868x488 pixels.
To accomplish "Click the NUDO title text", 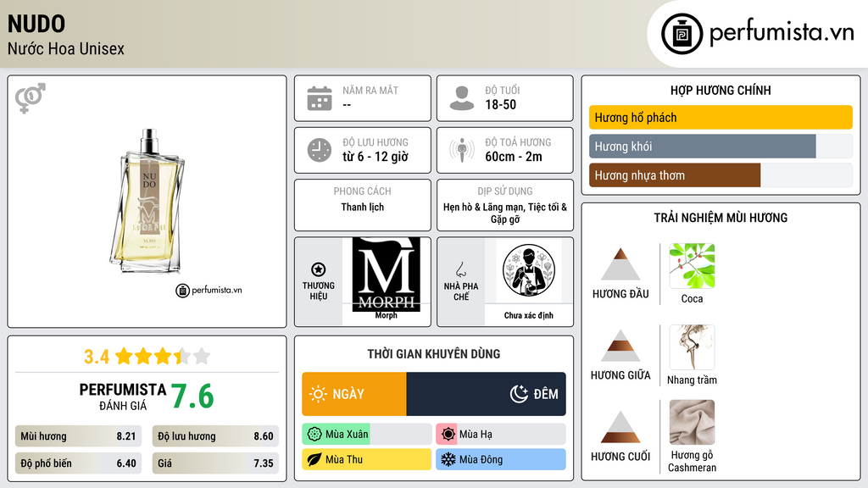I will 36,24.
